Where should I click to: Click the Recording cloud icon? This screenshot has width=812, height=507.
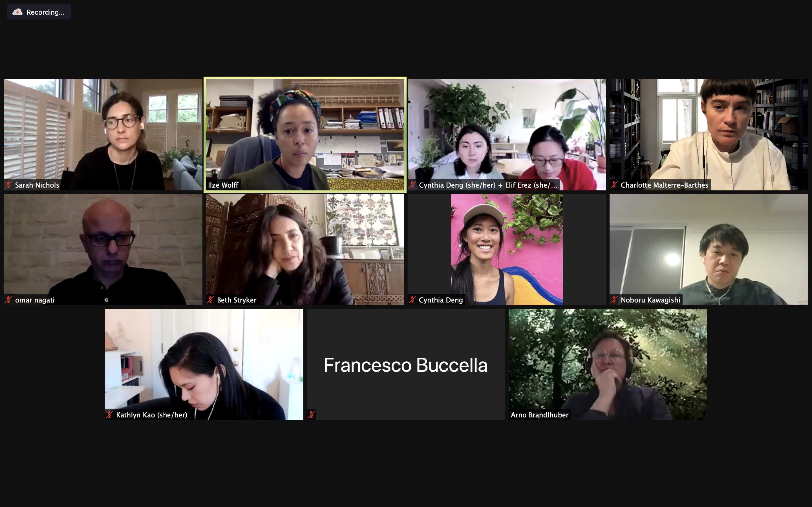[x=17, y=12]
